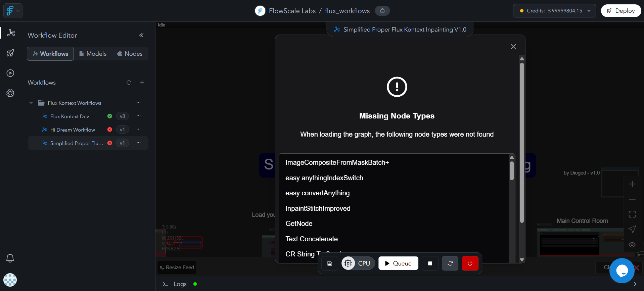This screenshot has height=291, width=644.
Task: Click green status icon of Flux Kontext Dev
Action: (x=110, y=116)
